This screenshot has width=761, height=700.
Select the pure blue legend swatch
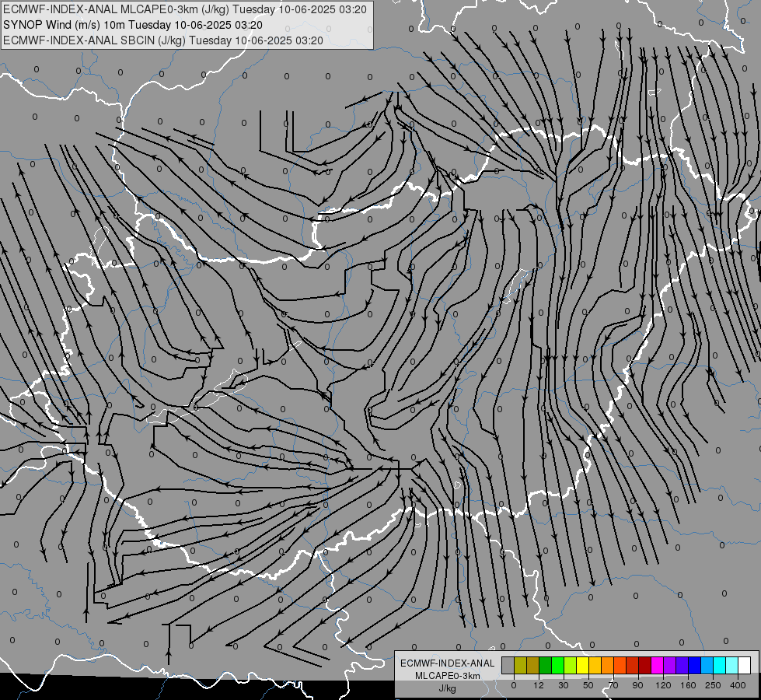pyautogui.click(x=695, y=665)
